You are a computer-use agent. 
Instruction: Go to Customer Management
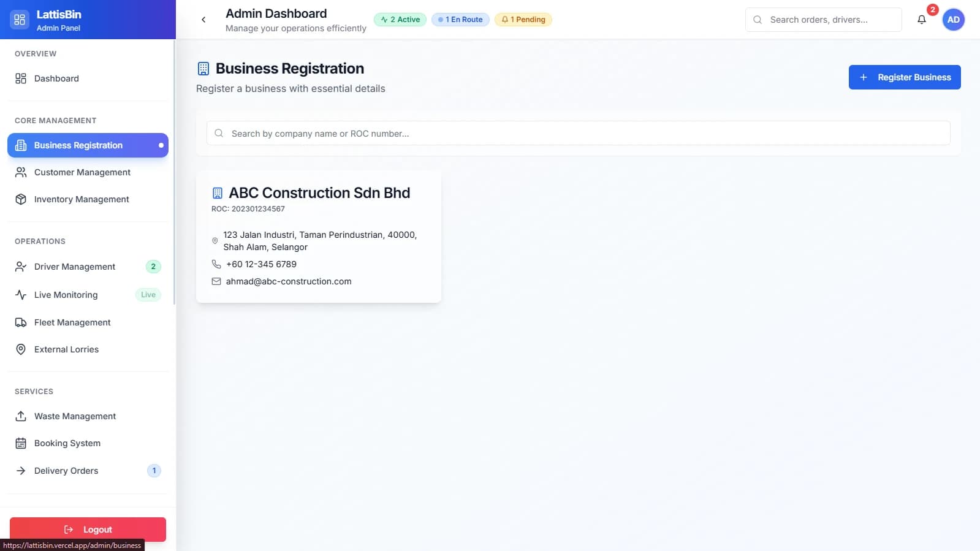click(82, 172)
